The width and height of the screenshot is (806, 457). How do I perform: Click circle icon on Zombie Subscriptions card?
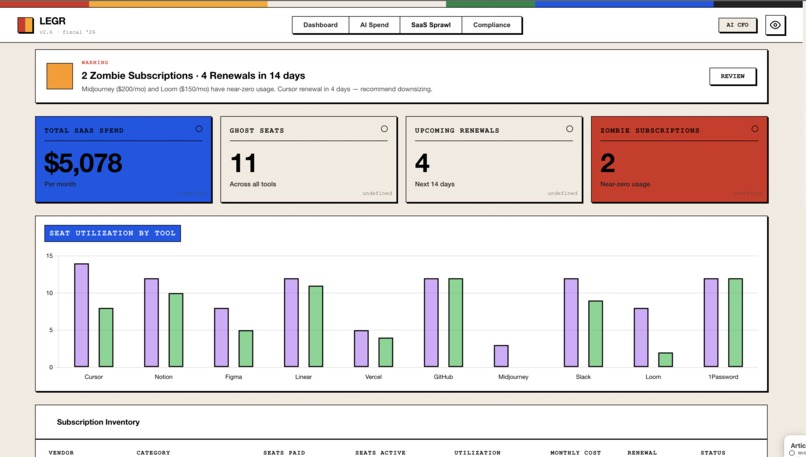[755, 129]
